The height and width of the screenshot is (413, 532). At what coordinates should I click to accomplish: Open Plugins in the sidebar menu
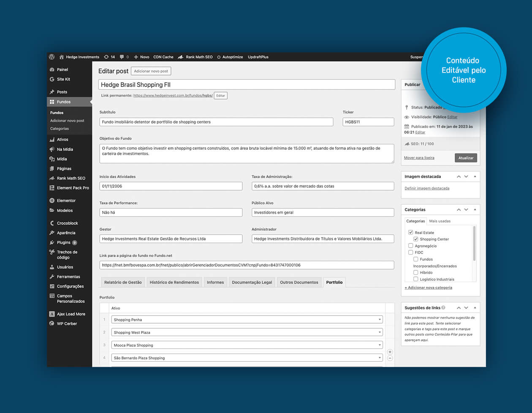click(x=63, y=243)
